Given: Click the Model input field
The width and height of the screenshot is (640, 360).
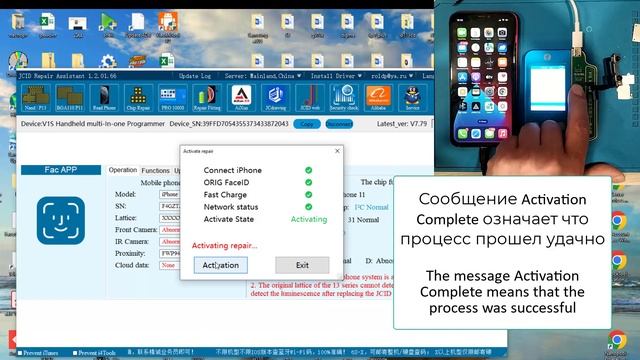Looking at the screenshot, I should point(170,195).
